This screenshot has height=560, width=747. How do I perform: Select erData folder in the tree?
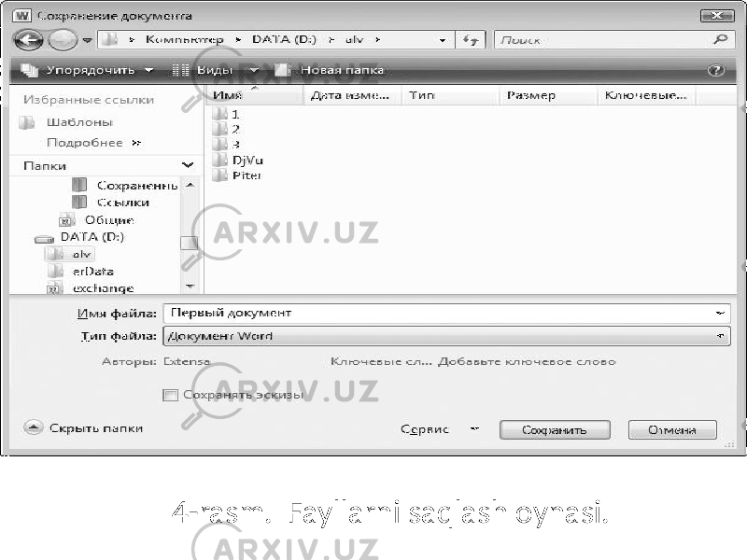click(x=80, y=272)
